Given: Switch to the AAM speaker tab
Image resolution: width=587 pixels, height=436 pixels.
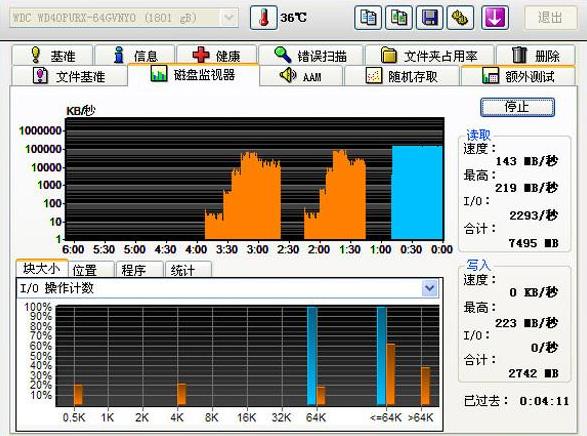Looking at the screenshot, I should click(301, 76).
